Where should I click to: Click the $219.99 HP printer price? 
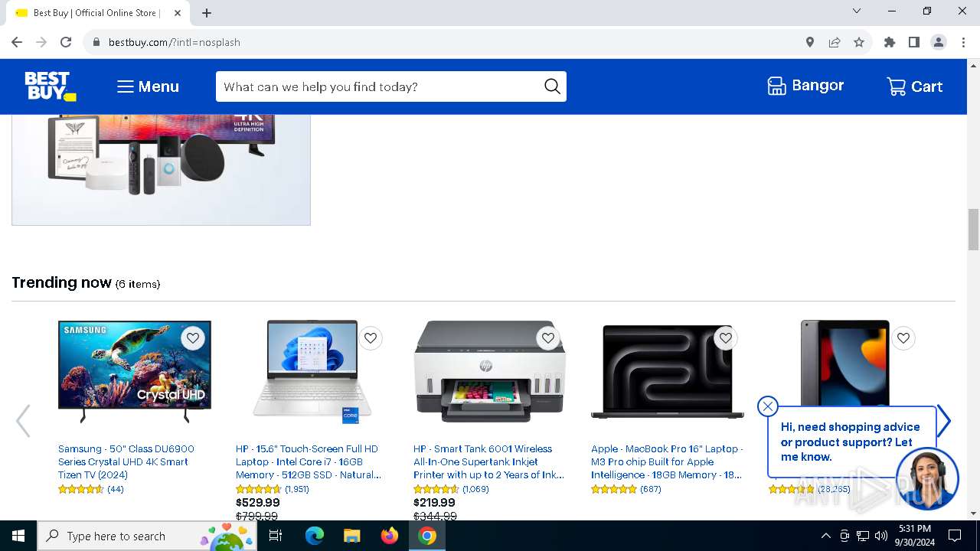click(x=435, y=503)
